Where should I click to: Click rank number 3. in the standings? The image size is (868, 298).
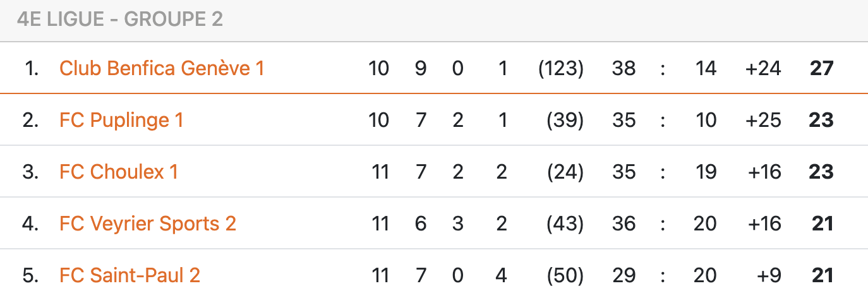[x=30, y=172]
